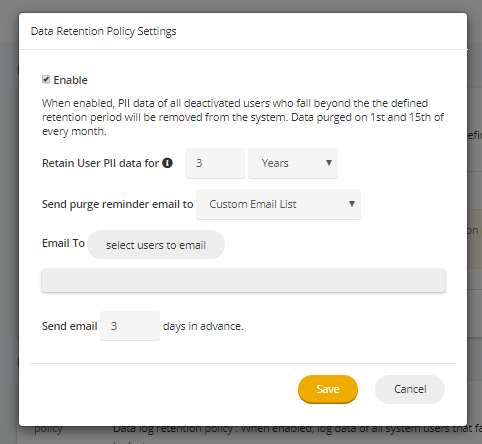Screen dimensions: 482x444
Task: Open the Years unit dropdown
Action: click(293, 163)
